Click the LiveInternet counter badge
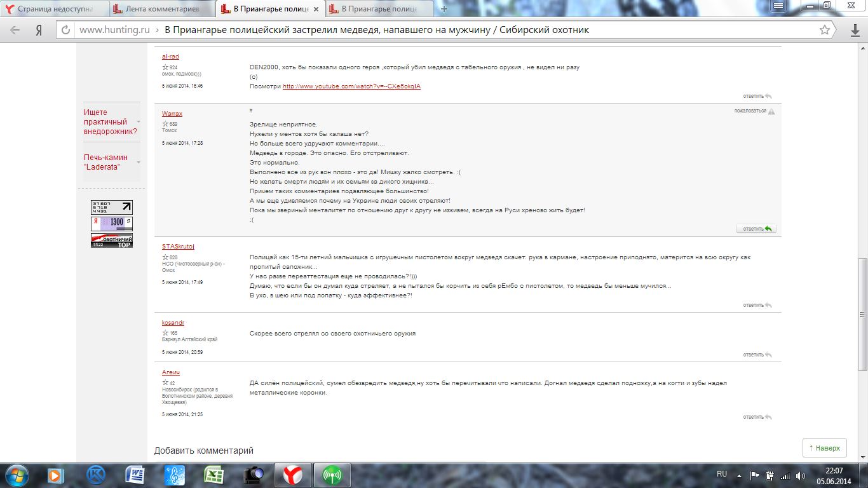868x488 pixels. 112,207
